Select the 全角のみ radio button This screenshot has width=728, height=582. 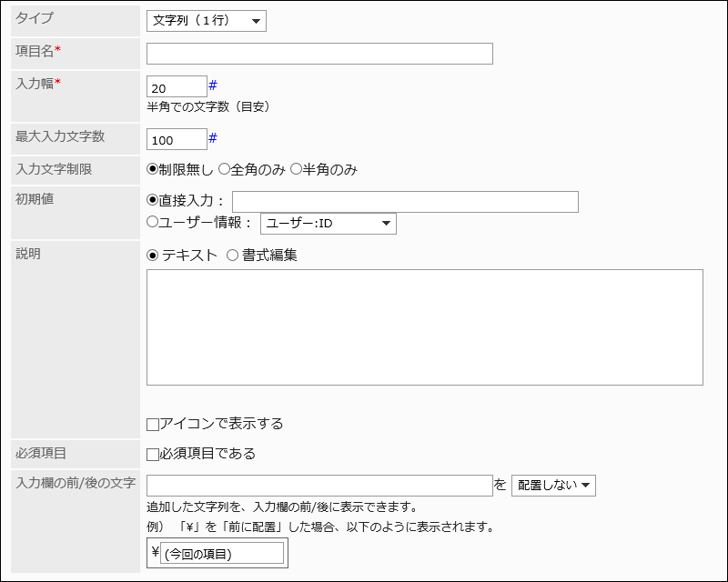tap(224, 169)
